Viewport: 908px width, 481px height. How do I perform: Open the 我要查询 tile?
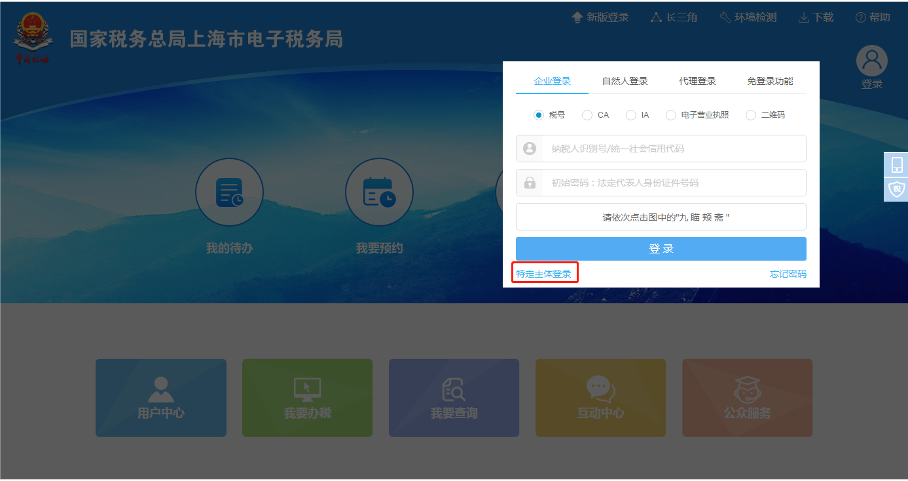454,398
